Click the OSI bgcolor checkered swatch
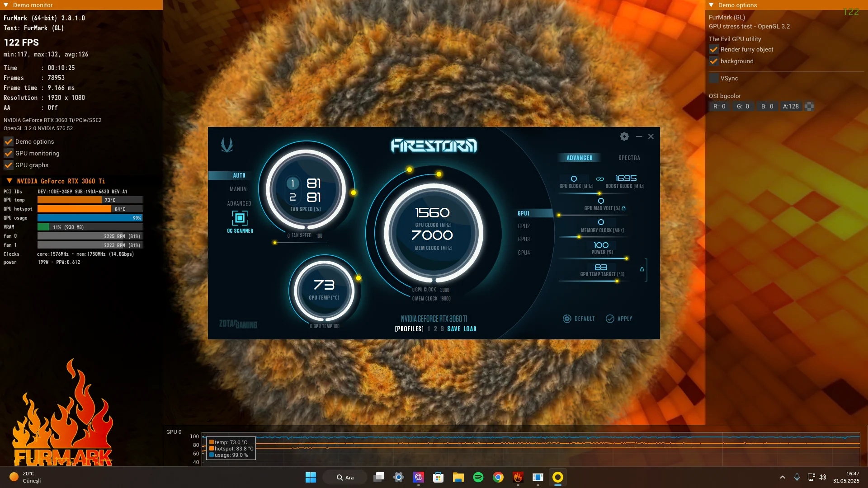This screenshot has width=868, height=488. click(809, 107)
